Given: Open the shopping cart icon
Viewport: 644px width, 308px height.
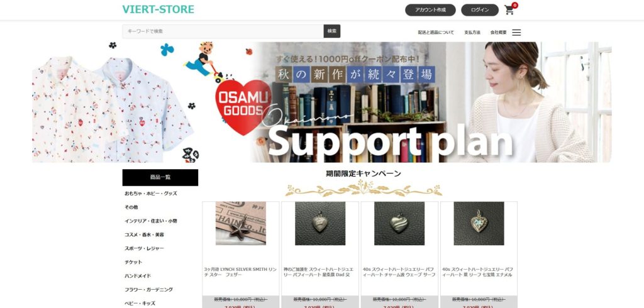Looking at the screenshot, I should point(509,10).
